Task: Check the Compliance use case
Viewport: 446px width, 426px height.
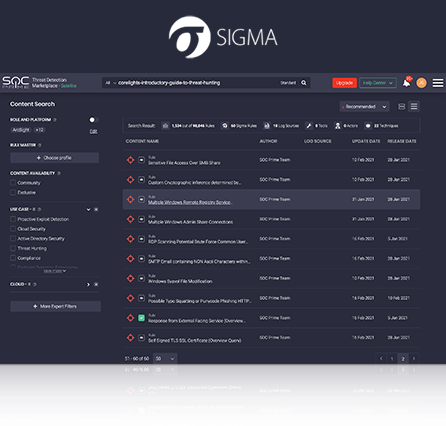Action: click(x=13, y=258)
